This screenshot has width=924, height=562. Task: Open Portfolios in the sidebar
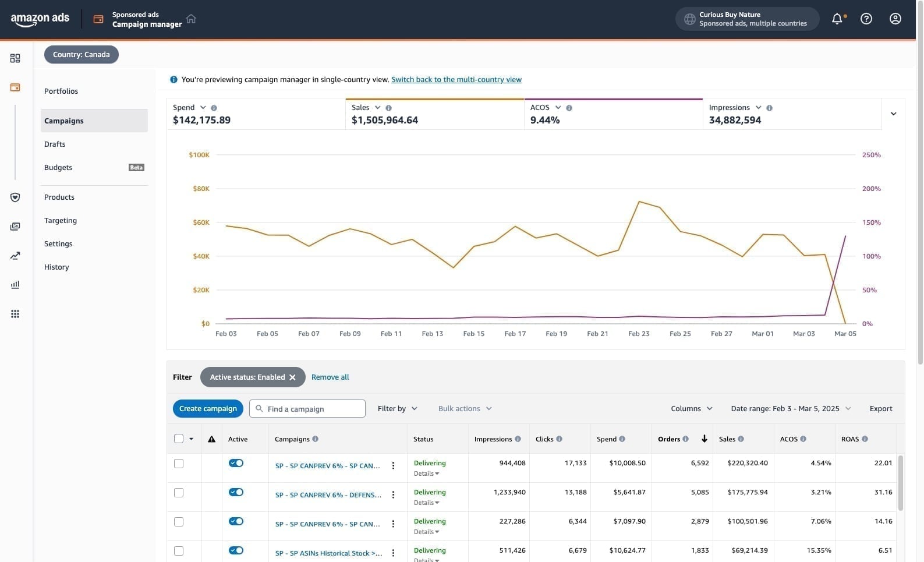tap(61, 91)
